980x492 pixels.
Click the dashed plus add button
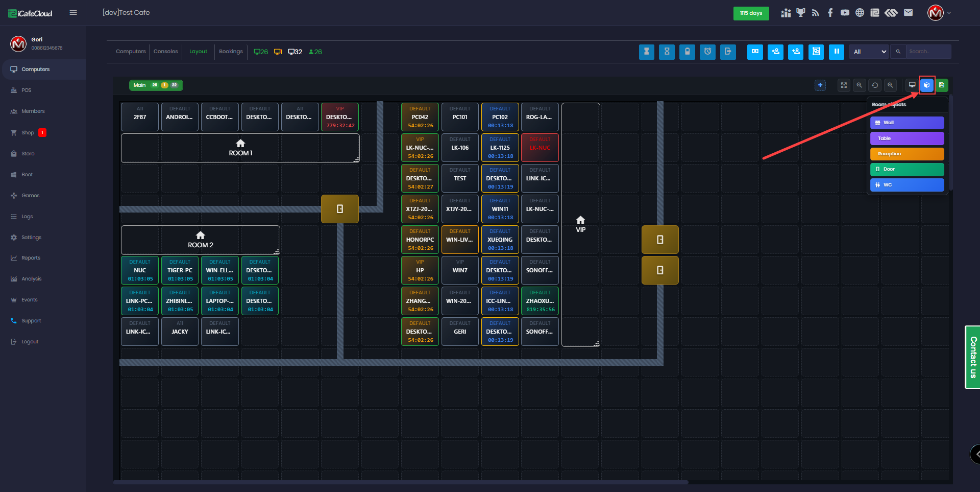pyautogui.click(x=820, y=85)
